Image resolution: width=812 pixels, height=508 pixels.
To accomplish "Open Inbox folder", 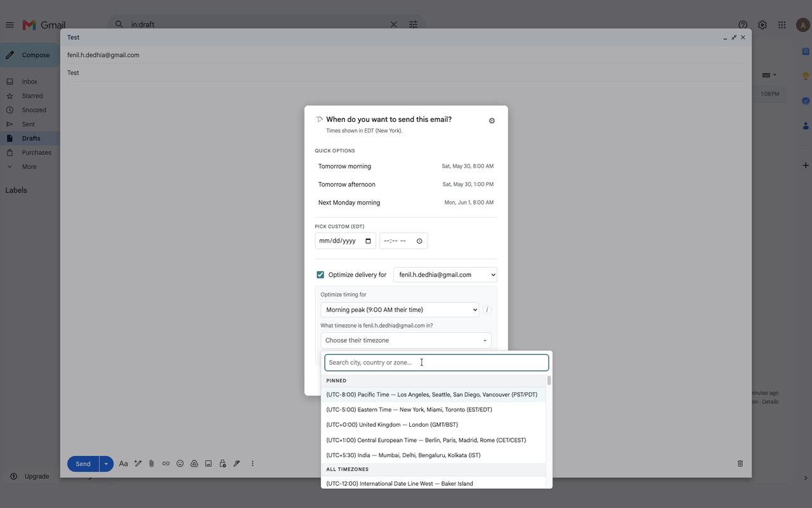I will pyautogui.click(x=29, y=82).
